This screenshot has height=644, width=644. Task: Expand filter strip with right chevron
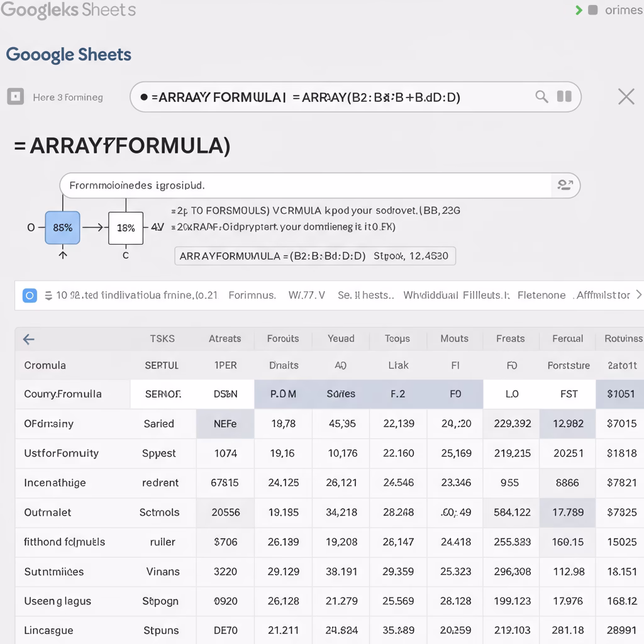coord(639,294)
